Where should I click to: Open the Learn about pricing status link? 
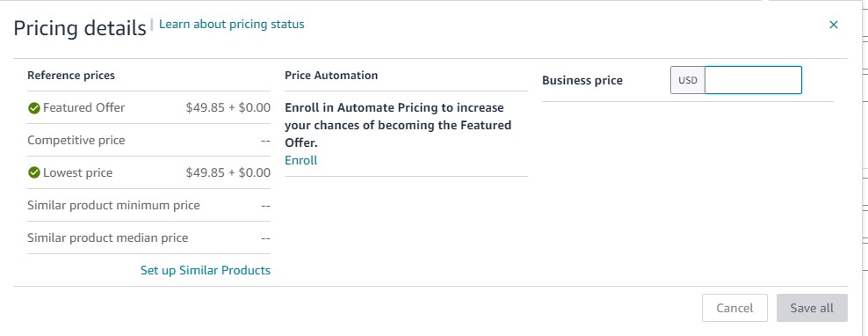231,24
